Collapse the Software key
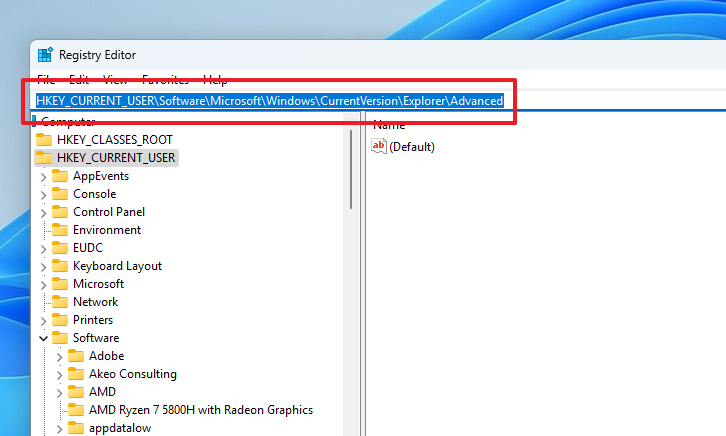Image resolution: width=726 pixels, height=436 pixels. click(44, 338)
